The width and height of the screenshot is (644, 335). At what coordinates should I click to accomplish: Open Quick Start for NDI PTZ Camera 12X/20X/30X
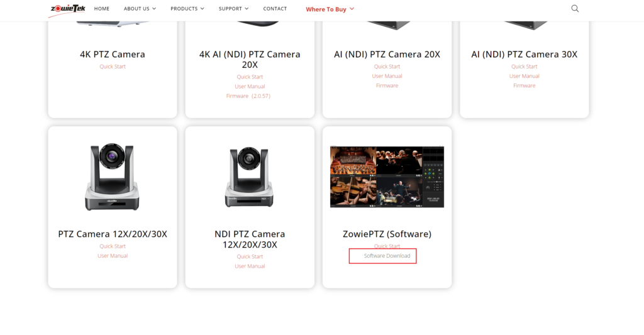[x=250, y=256]
